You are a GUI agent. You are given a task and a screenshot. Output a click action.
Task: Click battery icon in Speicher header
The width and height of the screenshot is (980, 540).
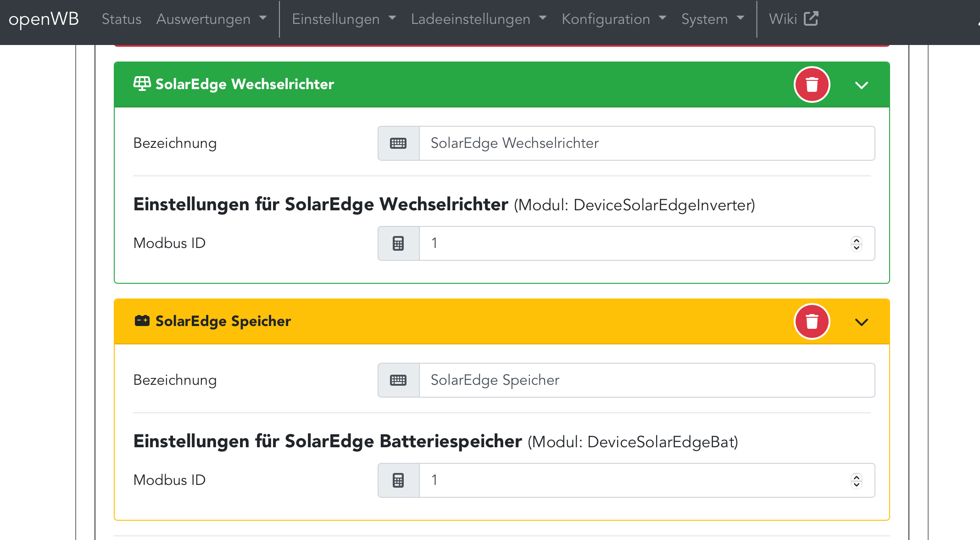(142, 321)
